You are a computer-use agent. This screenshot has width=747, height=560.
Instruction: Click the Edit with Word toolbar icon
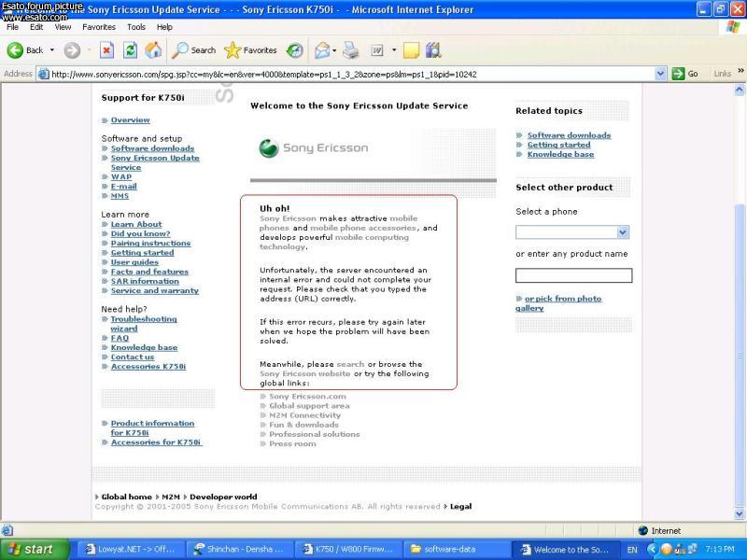(377, 50)
